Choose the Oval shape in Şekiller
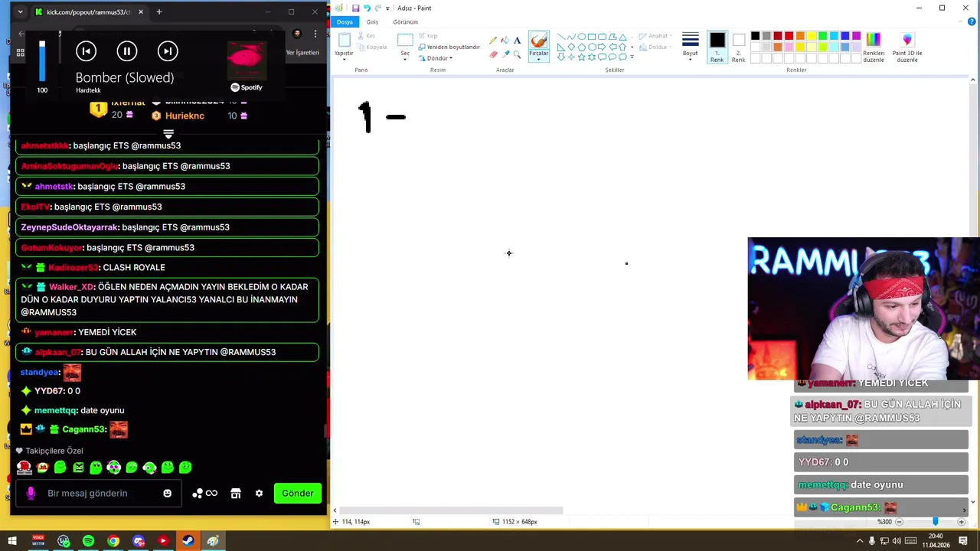 click(582, 36)
